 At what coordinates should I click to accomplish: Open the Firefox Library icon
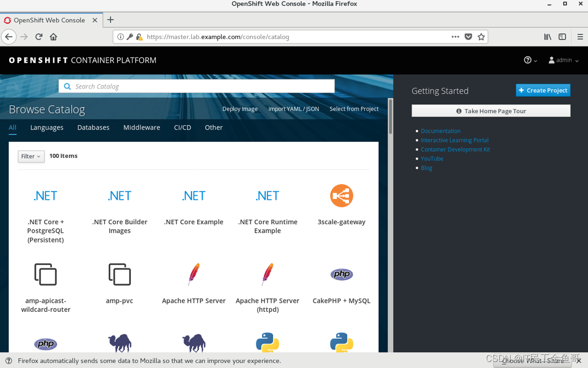(548, 37)
